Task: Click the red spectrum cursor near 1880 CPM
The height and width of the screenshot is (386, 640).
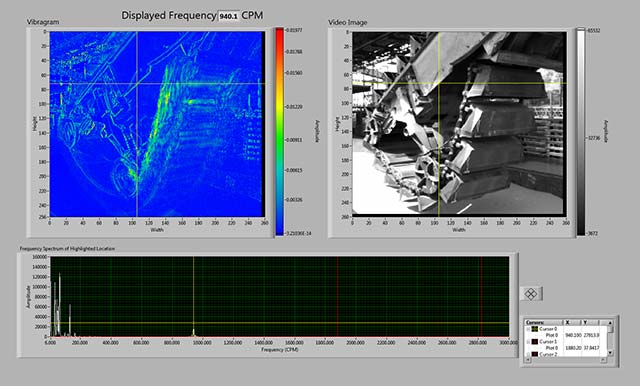Action: pos(338,297)
